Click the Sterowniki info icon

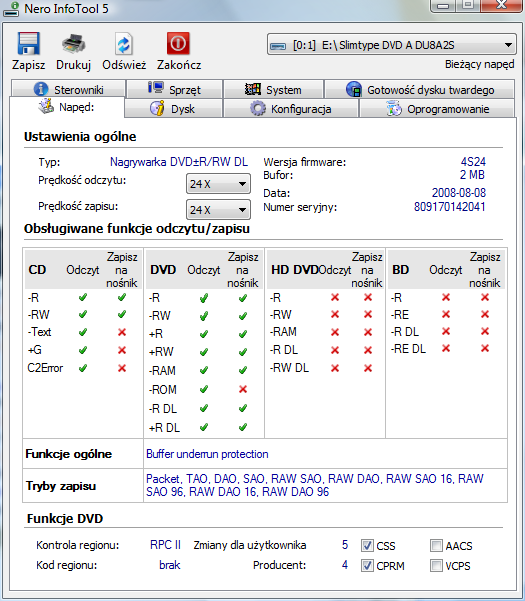(x=41, y=89)
